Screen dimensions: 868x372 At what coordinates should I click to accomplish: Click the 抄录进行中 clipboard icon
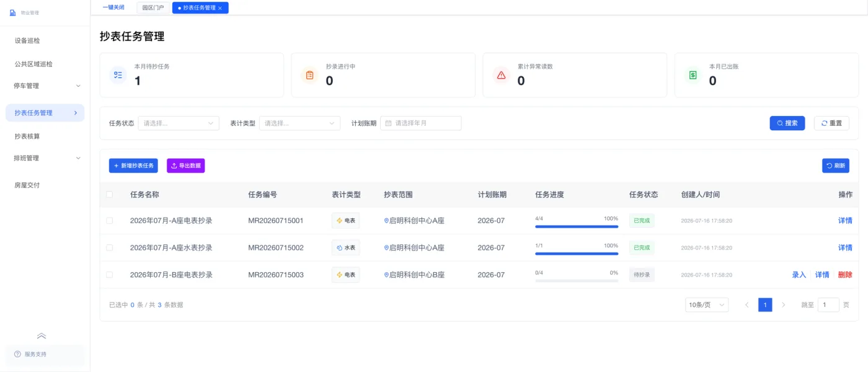(x=309, y=75)
